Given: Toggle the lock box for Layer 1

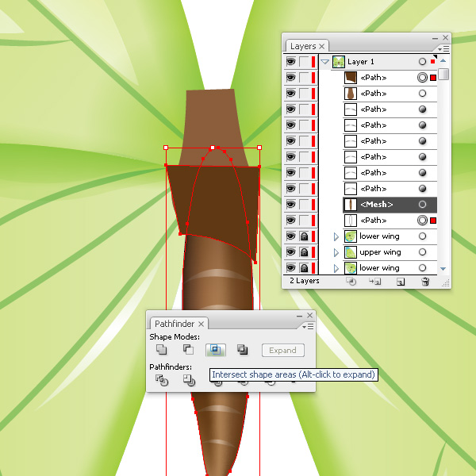Looking at the screenshot, I should click(304, 62).
